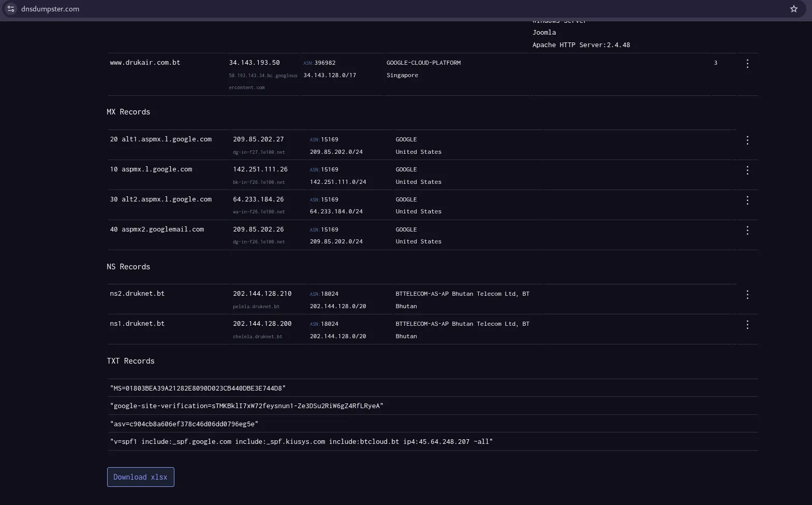The width and height of the screenshot is (812, 505).
Task: Click ASN 396982 value
Action: 325,63
